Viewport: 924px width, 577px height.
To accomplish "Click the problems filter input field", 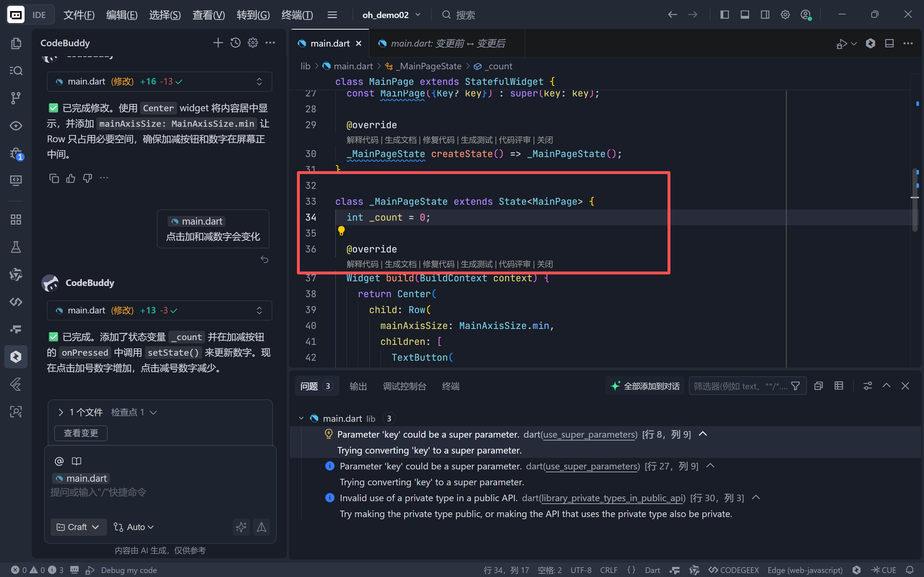I will (740, 386).
